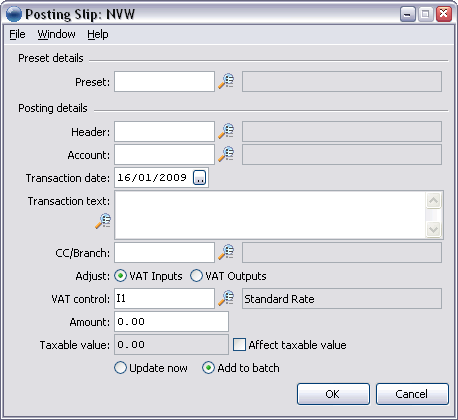Confirm posting with the OK button
The image size is (458, 420).
[333, 394]
